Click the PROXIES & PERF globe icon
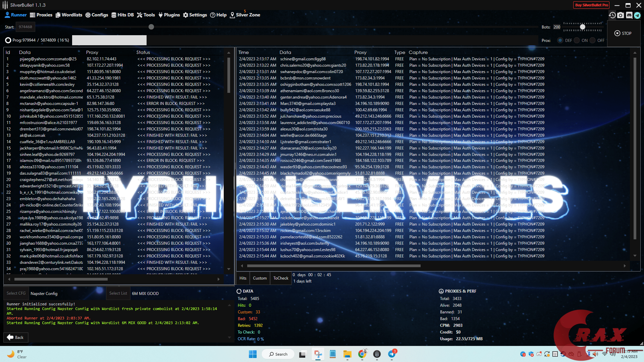Screen dimensions: 644x362 (441, 291)
